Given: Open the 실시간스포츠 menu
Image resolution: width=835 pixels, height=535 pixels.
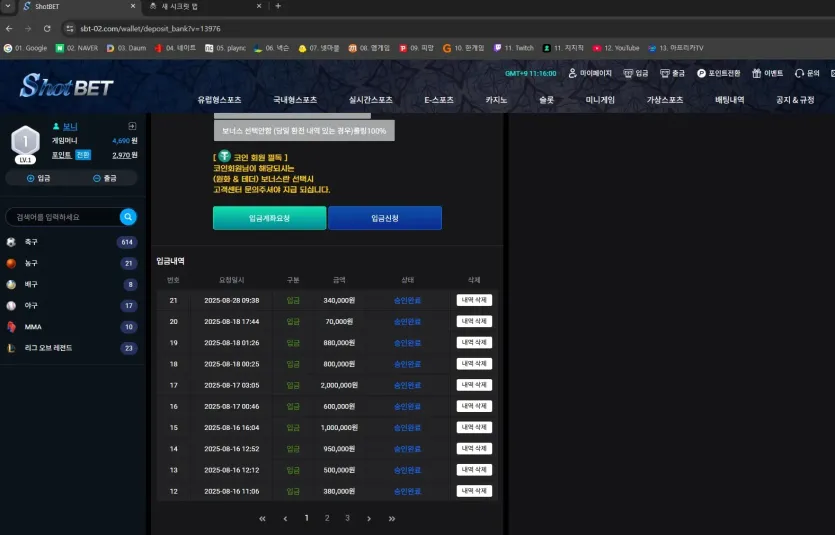Looking at the screenshot, I should pos(371,100).
